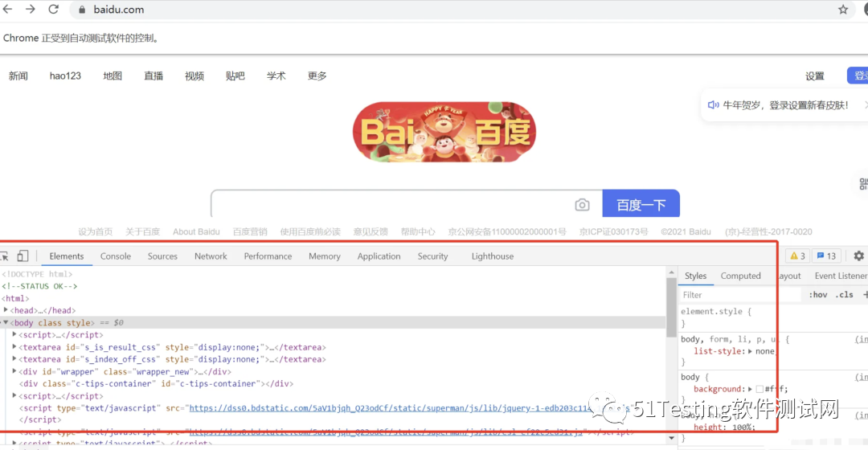868x450 pixels.
Task: Click the styles Filter input
Action: (740, 295)
